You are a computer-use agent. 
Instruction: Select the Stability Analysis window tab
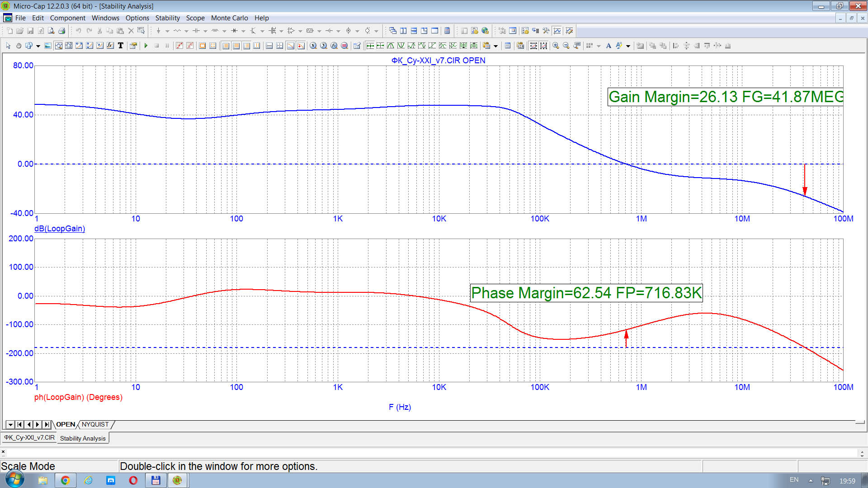pos(83,438)
